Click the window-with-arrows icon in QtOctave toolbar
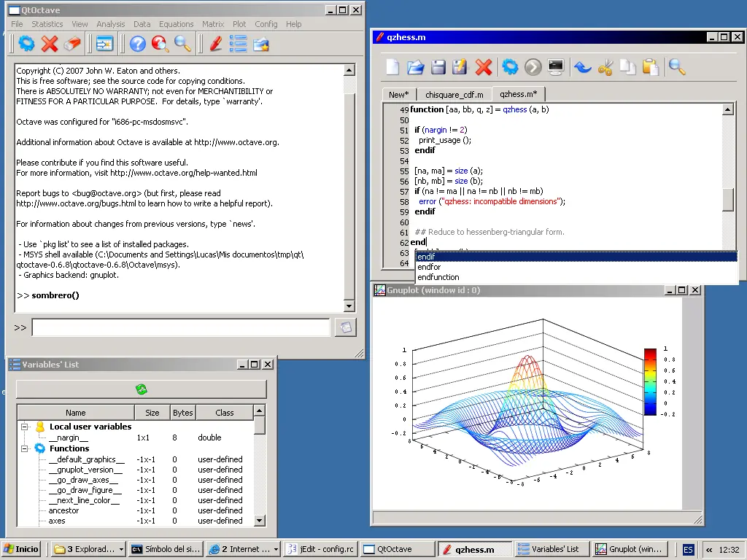The height and width of the screenshot is (560, 747). tap(104, 44)
